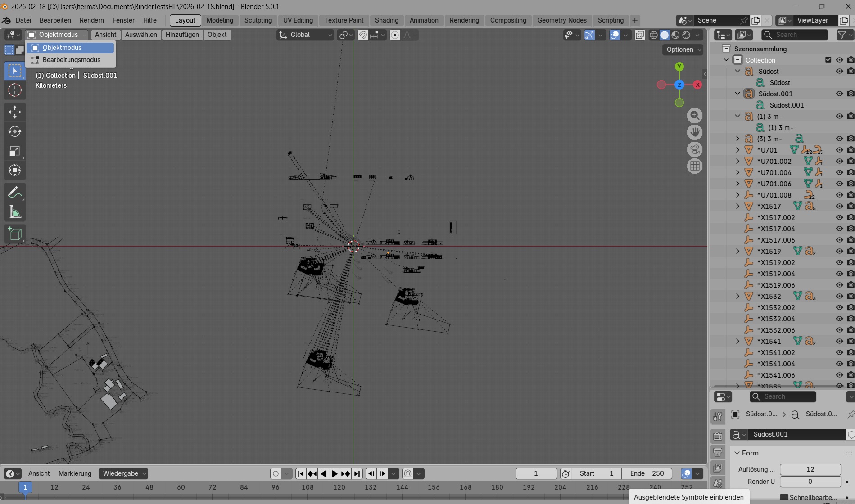The width and height of the screenshot is (855, 504).
Task: Toggle visibility of *U701 object
Action: (839, 150)
